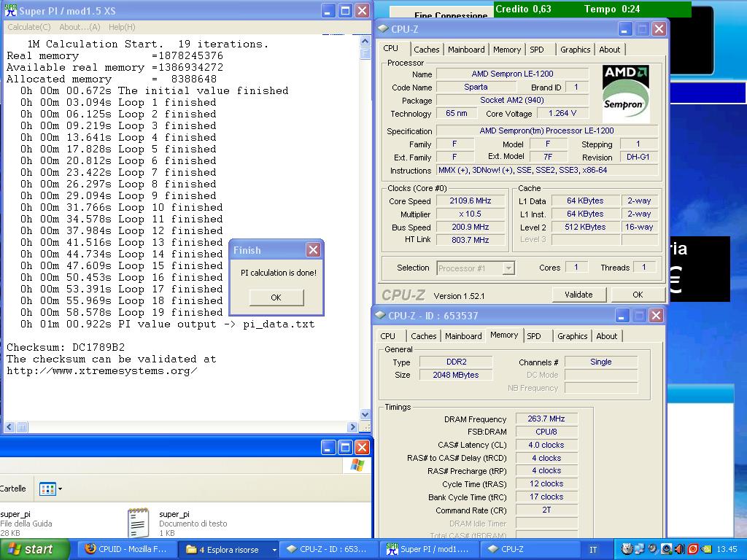Image resolution: width=747 pixels, height=560 pixels.
Task: Minimize the Explorer window
Action: [x=328, y=447]
